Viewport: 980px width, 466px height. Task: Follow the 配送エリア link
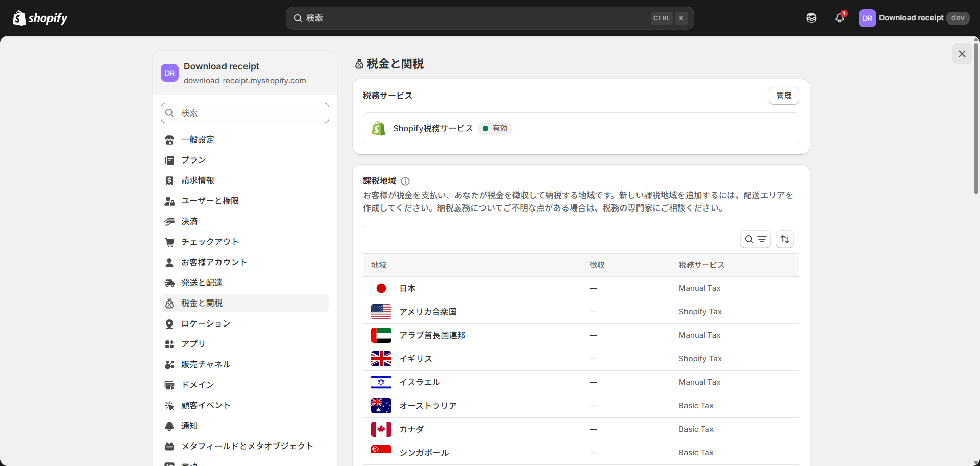764,195
